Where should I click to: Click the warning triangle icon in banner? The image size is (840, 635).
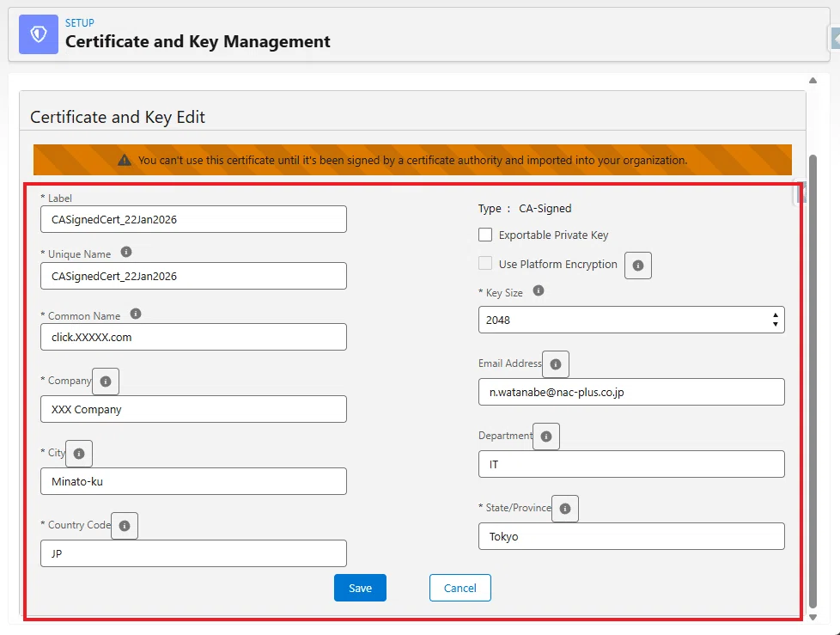(x=125, y=160)
